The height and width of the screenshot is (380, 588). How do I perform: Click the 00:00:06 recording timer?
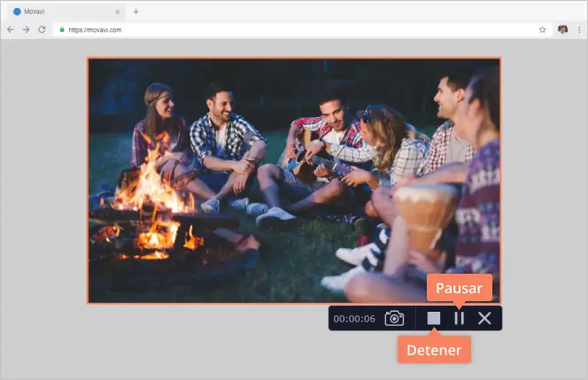[x=354, y=319]
